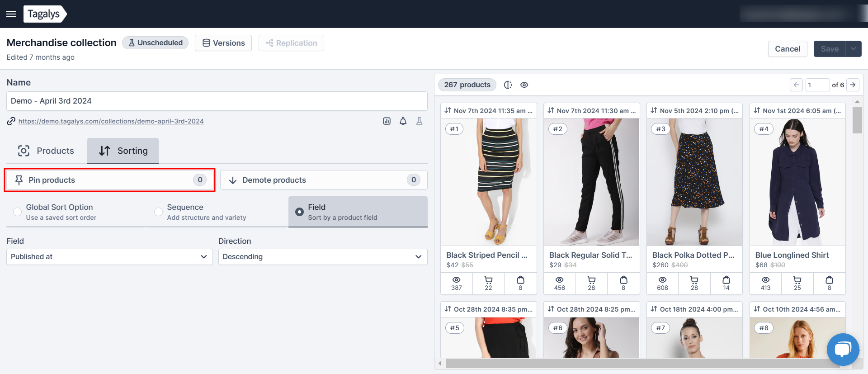This screenshot has height=374, width=868.
Task: Click views eye icon on Black Polka Dotted card
Action: click(662, 280)
